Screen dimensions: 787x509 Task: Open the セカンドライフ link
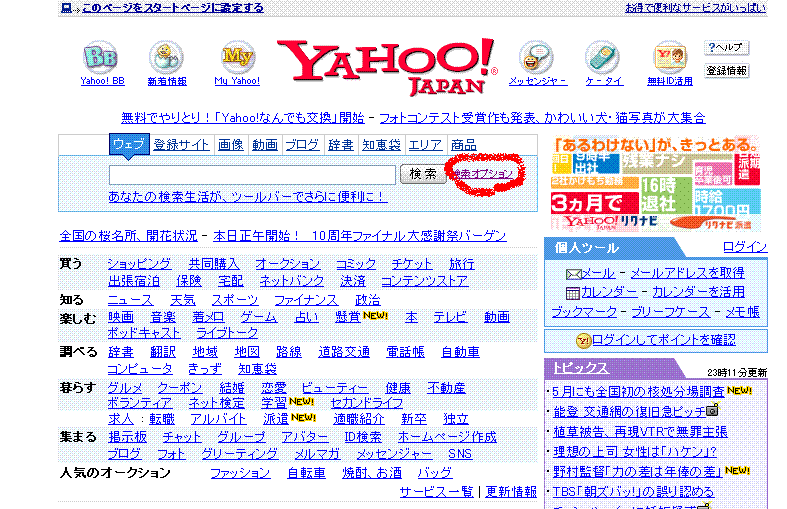click(x=366, y=403)
